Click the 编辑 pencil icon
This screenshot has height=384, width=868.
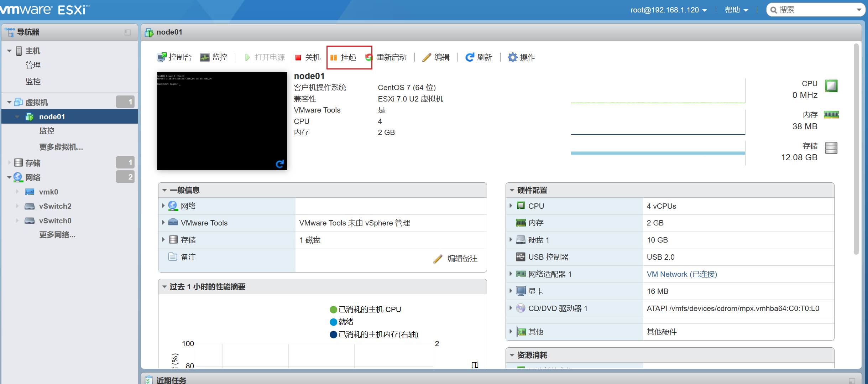(427, 57)
